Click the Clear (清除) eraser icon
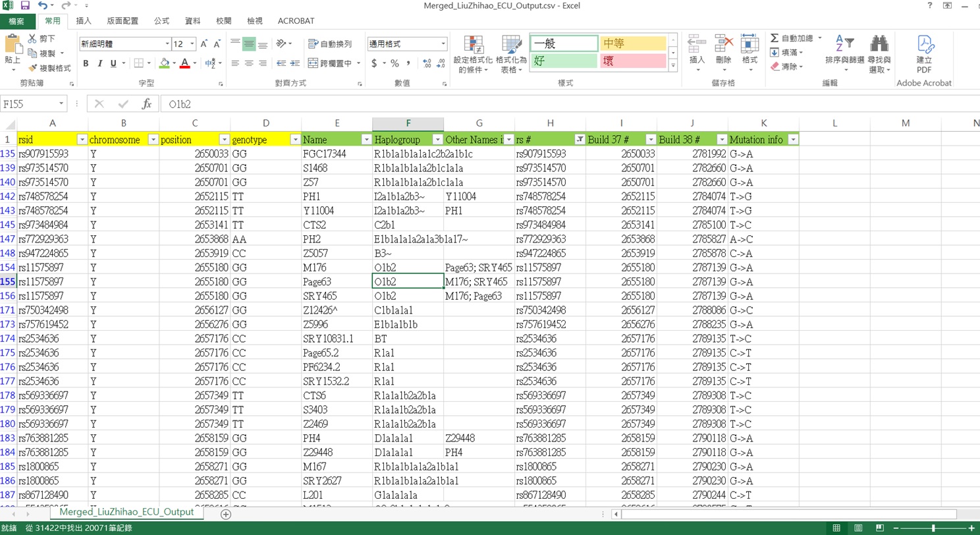 pyautogui.click(x=775, y=67)
